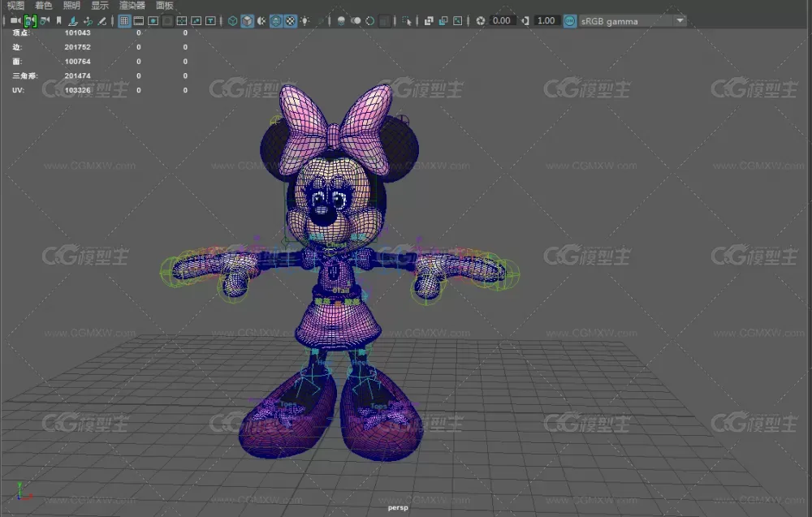Toggle the View Transform ON button
Viewport: 812px width, 517px height.
(570, 21)
